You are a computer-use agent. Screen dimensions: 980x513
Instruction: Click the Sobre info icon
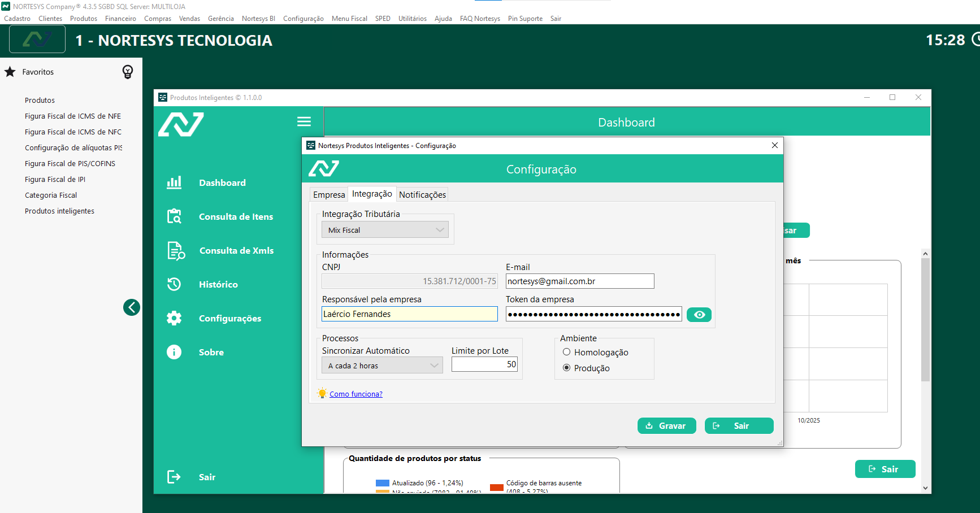tap(174, 352)
